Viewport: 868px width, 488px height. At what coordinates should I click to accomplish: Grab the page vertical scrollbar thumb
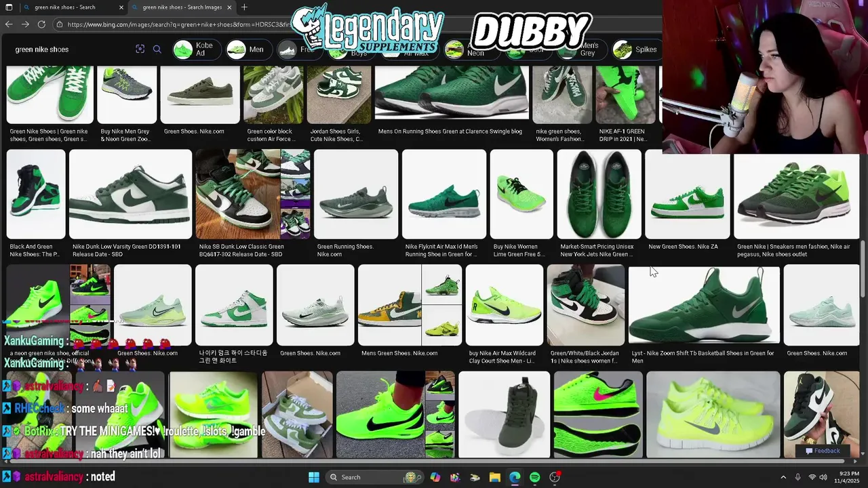tap(863, 268)
